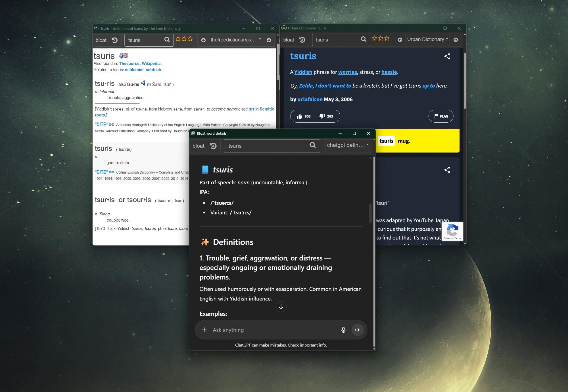
Task: Click microphone icon in ChatGPT input
Action: [x=343, y=330]
